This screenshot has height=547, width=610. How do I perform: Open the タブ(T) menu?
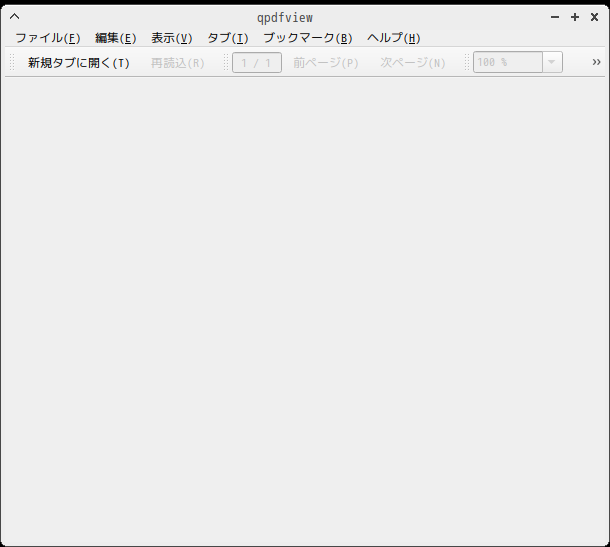pos(228,38)
